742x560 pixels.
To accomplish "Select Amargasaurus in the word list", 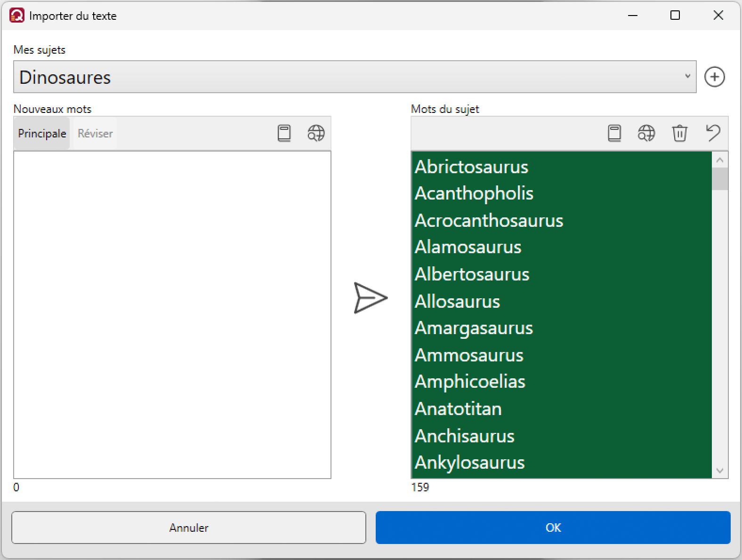I will pyautogui.click(x=561, y=328).
